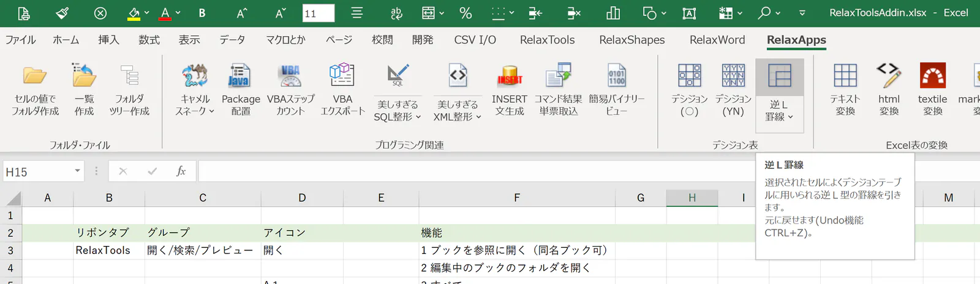Open shapes dropdown arrow

tap(664, 13)
